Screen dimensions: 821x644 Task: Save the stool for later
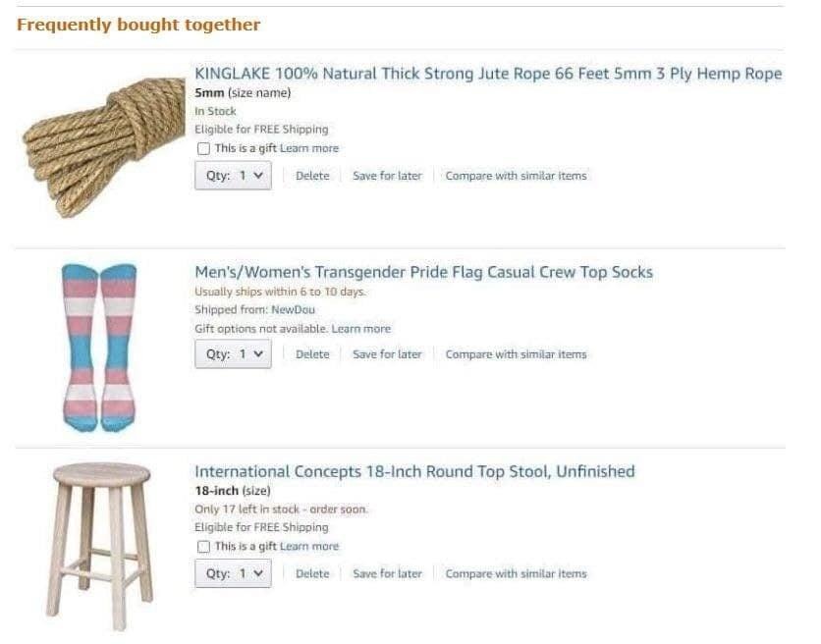pyautogui.click(x=387, y=574)
